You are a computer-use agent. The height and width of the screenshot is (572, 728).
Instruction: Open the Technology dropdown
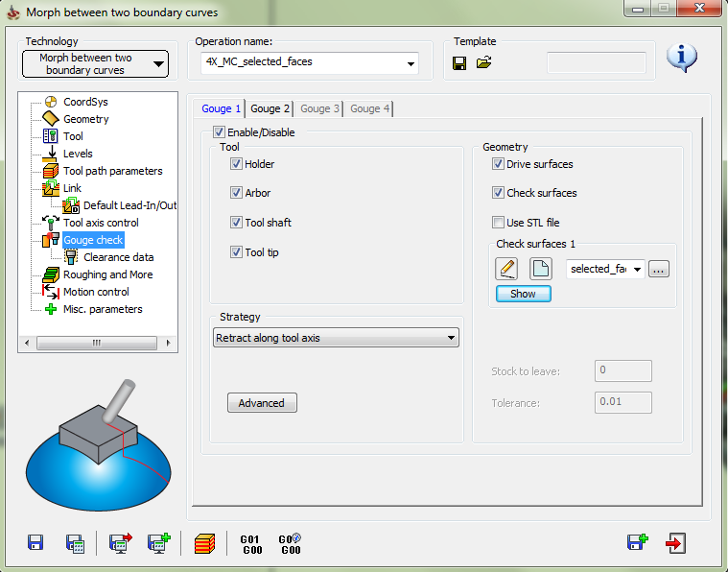95,64
